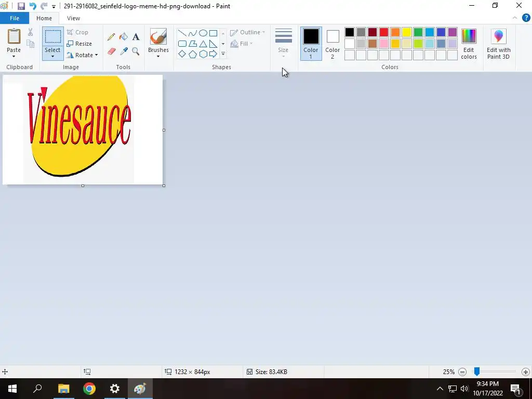Open the File menu

15,18
